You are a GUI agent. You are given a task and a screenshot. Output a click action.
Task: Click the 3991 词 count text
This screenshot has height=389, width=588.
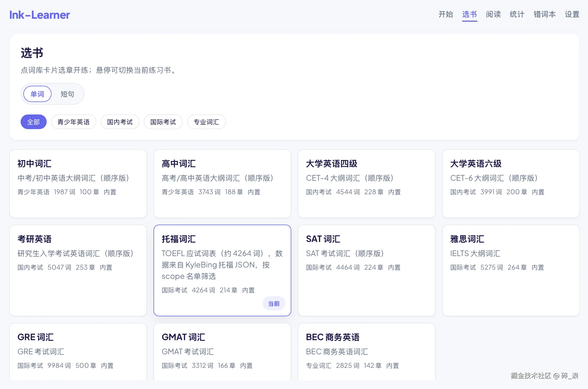pos(491,192)
